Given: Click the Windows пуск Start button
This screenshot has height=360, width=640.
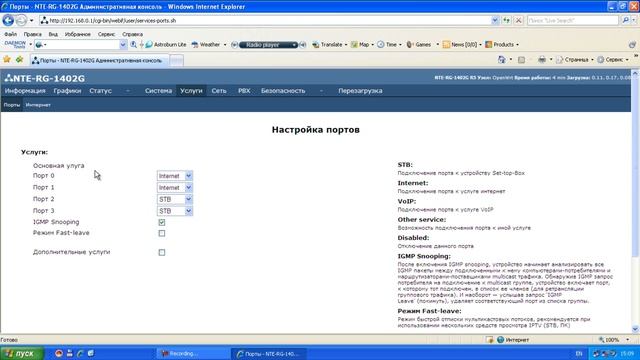Looking at the screenshot, I should click(x=22, y=353).
